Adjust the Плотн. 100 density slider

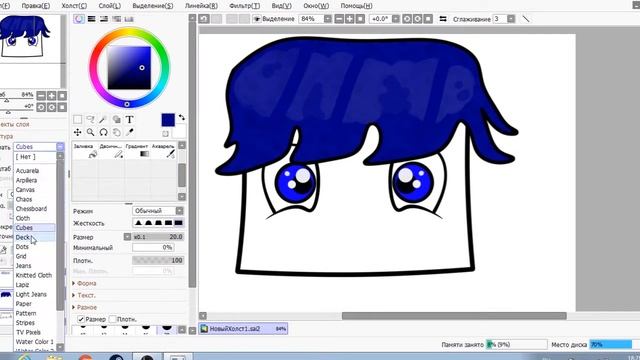point(158,260)
